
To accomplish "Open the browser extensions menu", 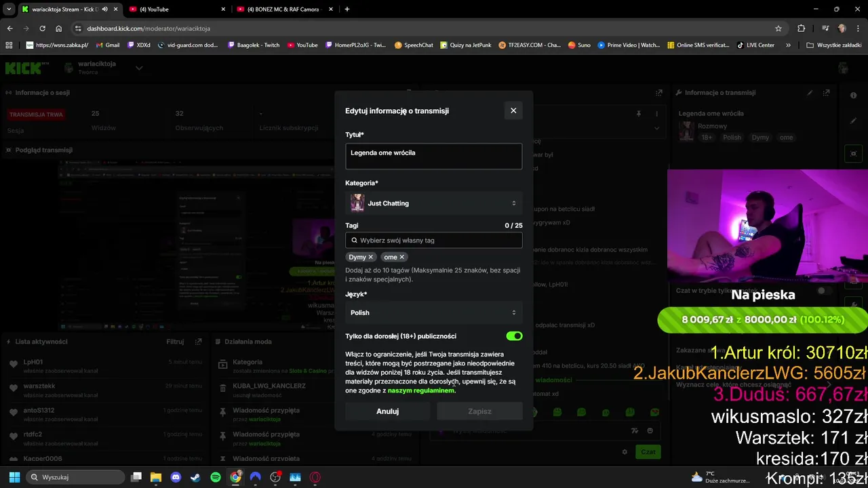I will [x=801, y=28].
